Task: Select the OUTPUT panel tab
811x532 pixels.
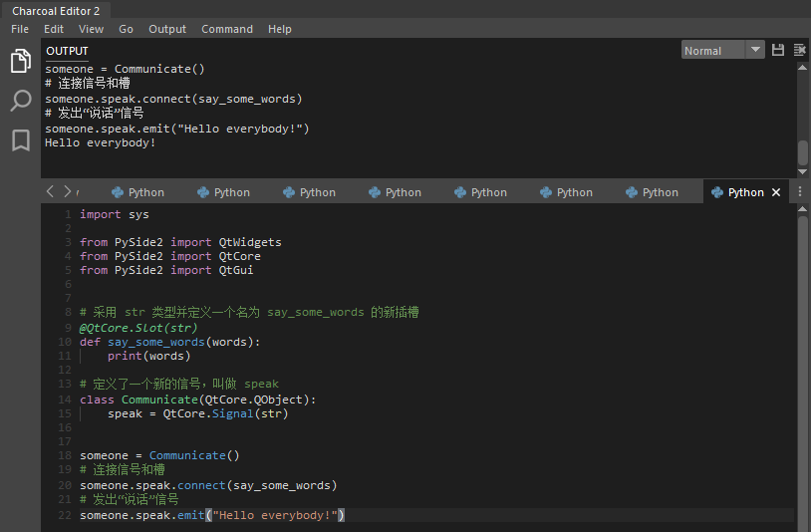Action: 67,51
